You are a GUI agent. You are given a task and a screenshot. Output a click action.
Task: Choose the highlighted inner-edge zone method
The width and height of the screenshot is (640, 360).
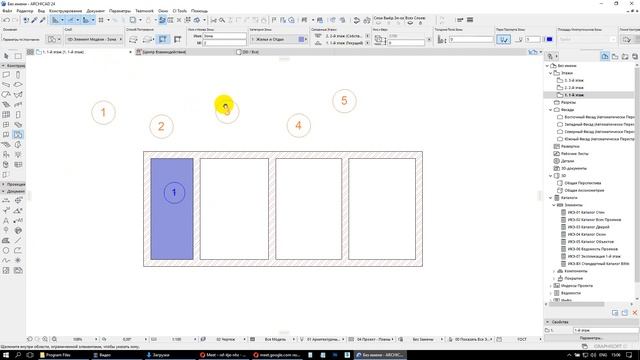click(x=163, y=40)
